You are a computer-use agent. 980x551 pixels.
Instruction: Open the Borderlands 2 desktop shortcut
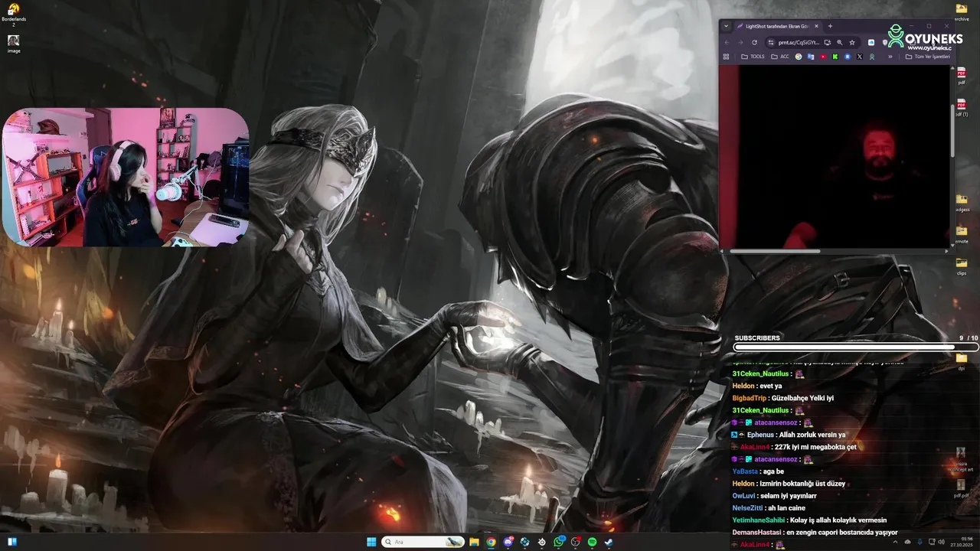[13, 14]
